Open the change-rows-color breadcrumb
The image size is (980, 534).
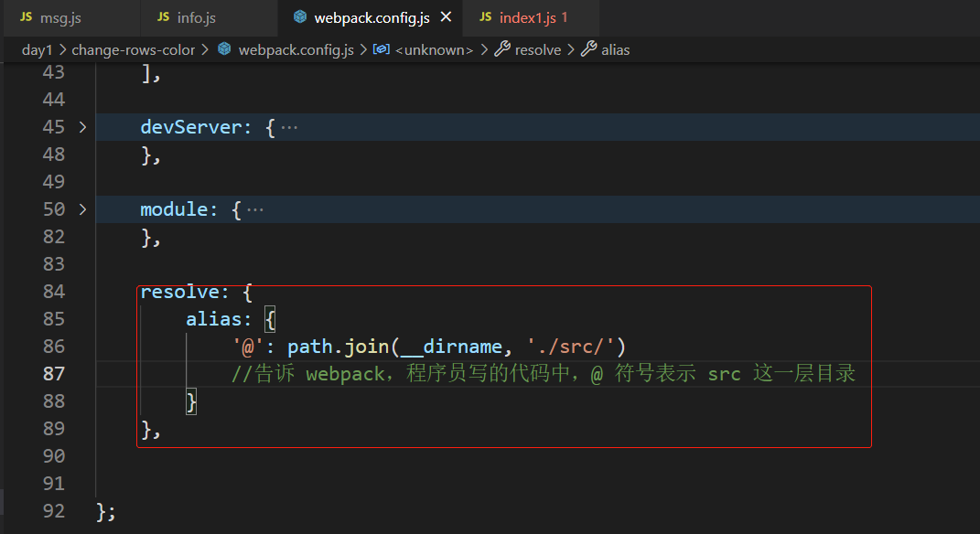(x=133, y=50)
